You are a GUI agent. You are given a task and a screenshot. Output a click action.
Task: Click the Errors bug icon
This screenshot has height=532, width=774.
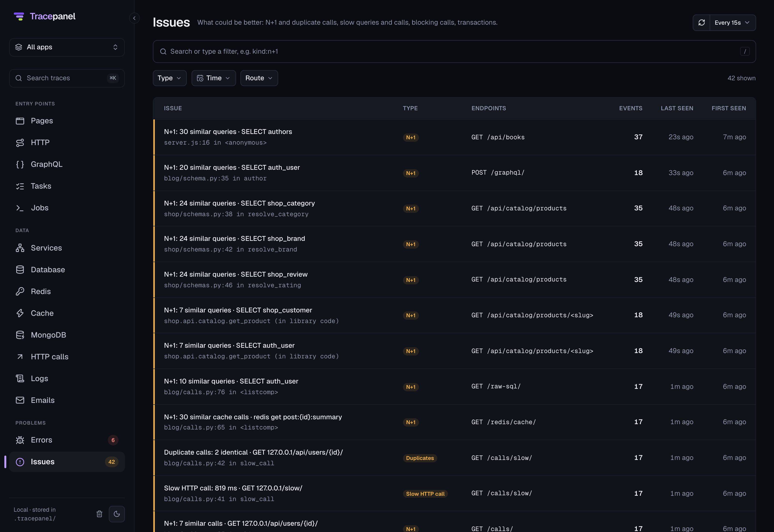(x=20, y=440)
